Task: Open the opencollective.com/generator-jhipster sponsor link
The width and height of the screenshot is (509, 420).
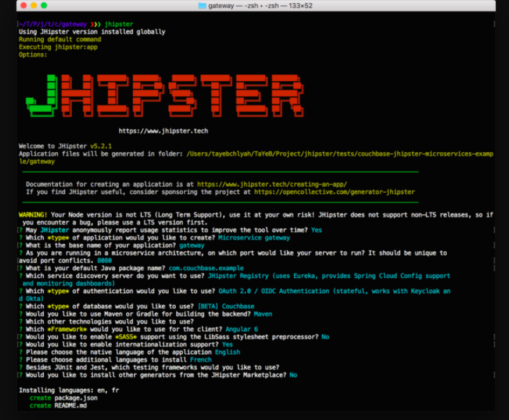Action: point(334,192)
